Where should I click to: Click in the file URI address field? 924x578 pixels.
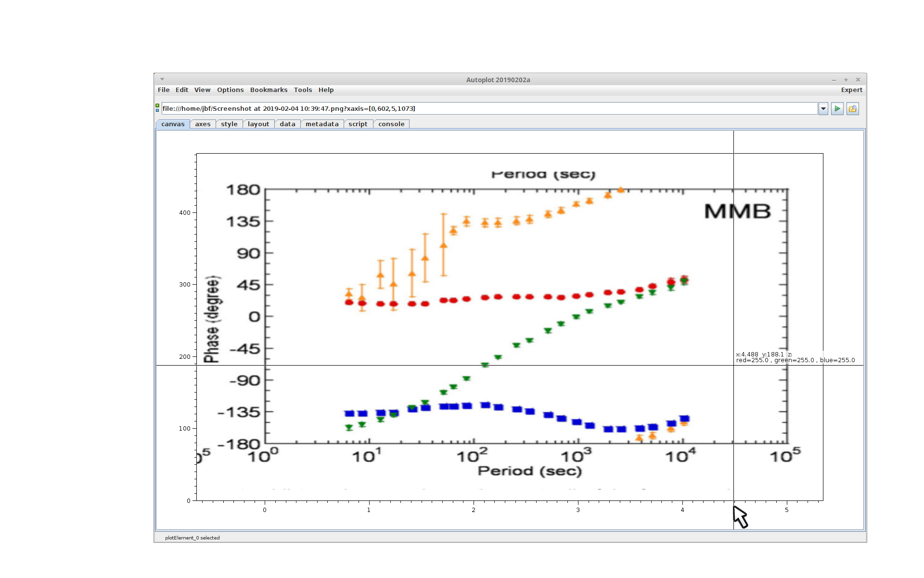(x=489, y=109)
